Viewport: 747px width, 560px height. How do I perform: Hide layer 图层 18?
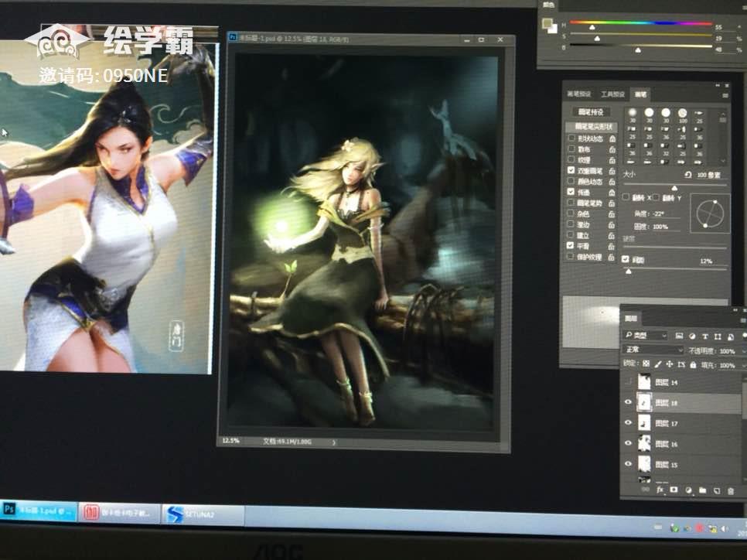(x=629, y=402)
